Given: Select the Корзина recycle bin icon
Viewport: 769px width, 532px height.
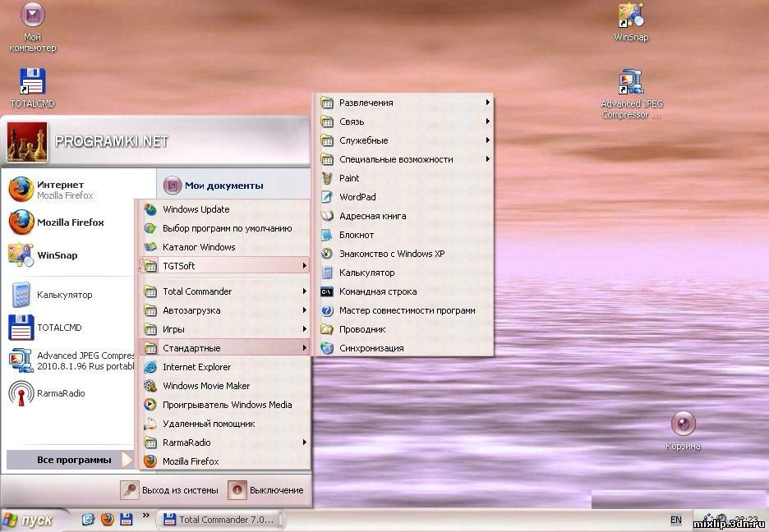Looking at the screenshot, I should pyautogui.click(x=683, y=431).
